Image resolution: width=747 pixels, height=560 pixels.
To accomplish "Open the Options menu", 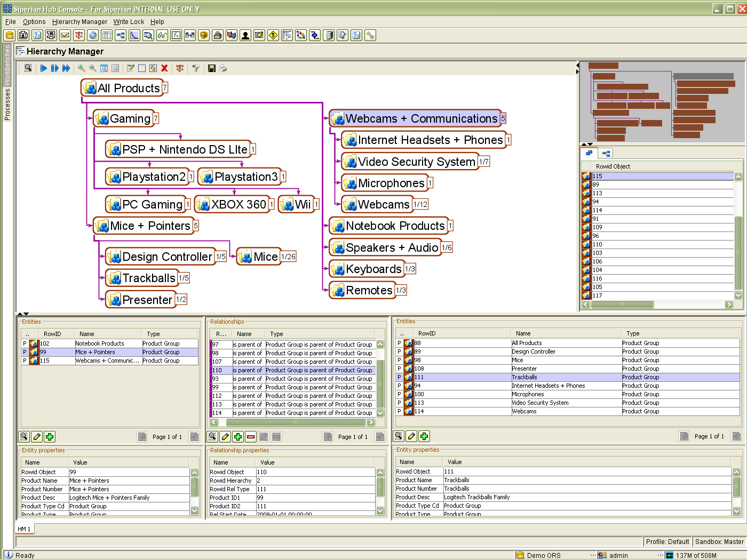I will click(34, 22).
